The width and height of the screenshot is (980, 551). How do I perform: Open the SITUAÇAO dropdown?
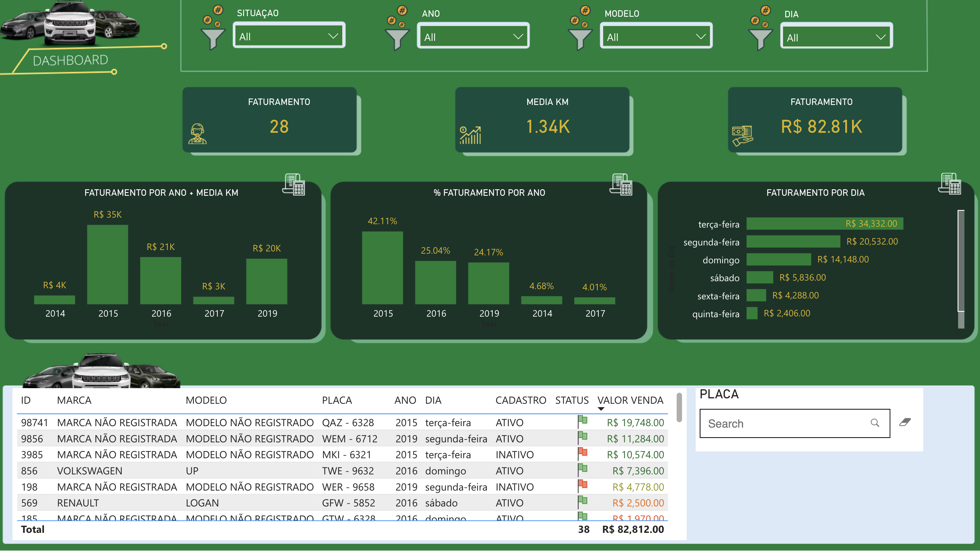(x=289, y=36)
